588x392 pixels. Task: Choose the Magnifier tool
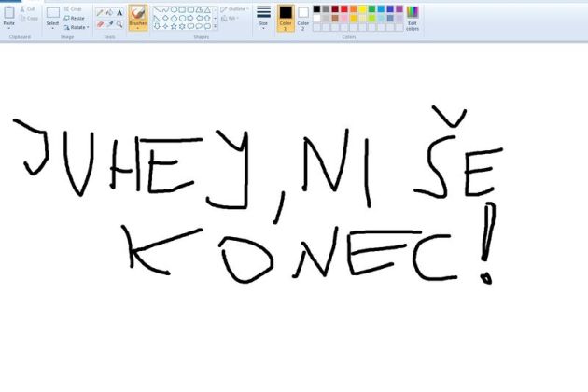[119, 24]
